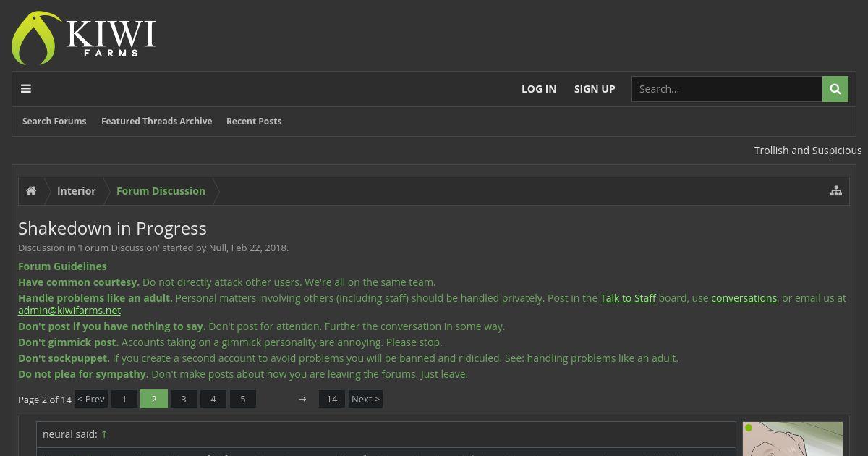The image size is (868, 456).
Task: Select current page 2 button
Action: [x=154, y=399]
